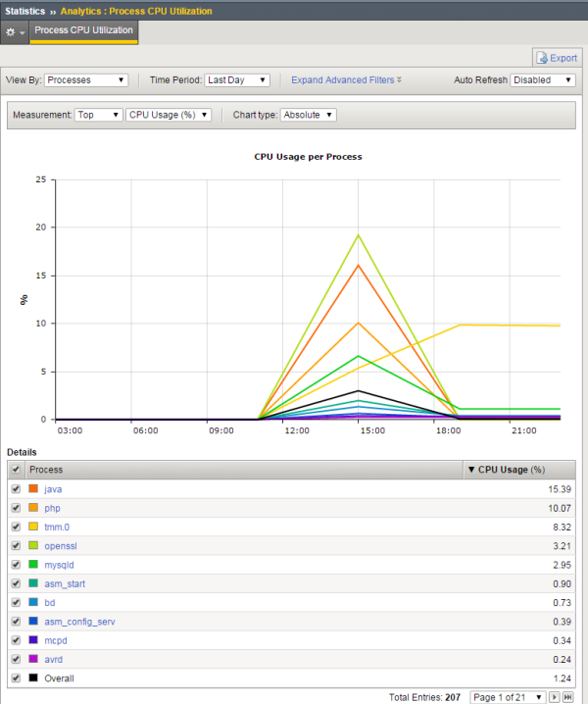Image resolution: width=588 pixels, height=704 pixels.
Task: Toggle the Overall row checkbox
Action: 15,678
